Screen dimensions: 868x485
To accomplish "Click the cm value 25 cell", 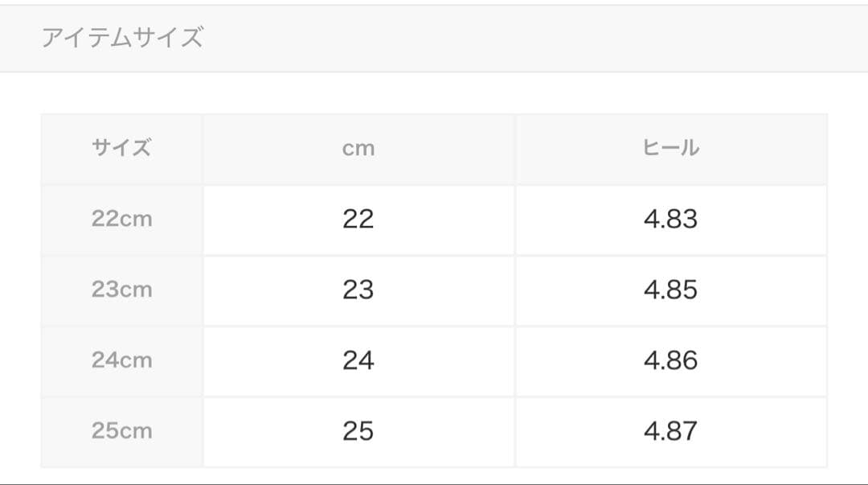I will pyautogui.click(x=358, y=431).
